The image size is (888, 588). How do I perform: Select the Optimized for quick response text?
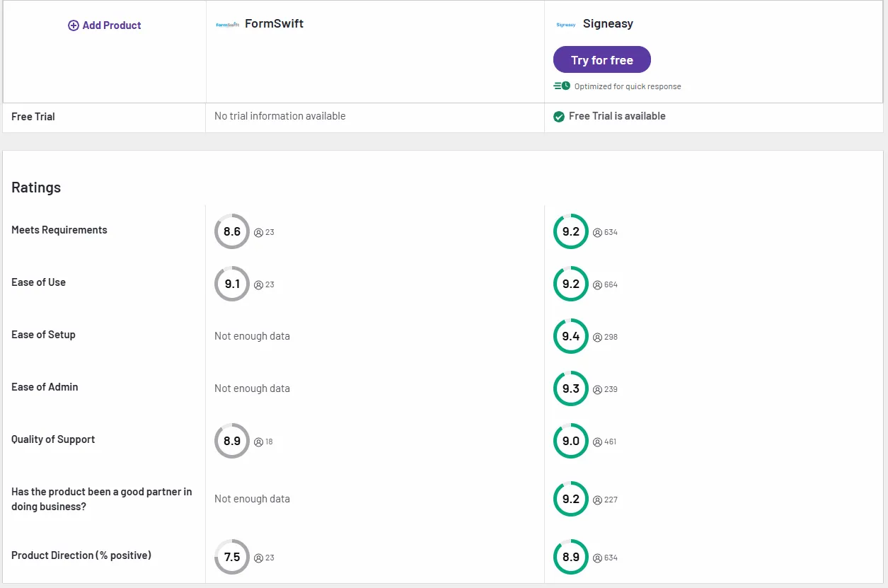tap(628, 86)
